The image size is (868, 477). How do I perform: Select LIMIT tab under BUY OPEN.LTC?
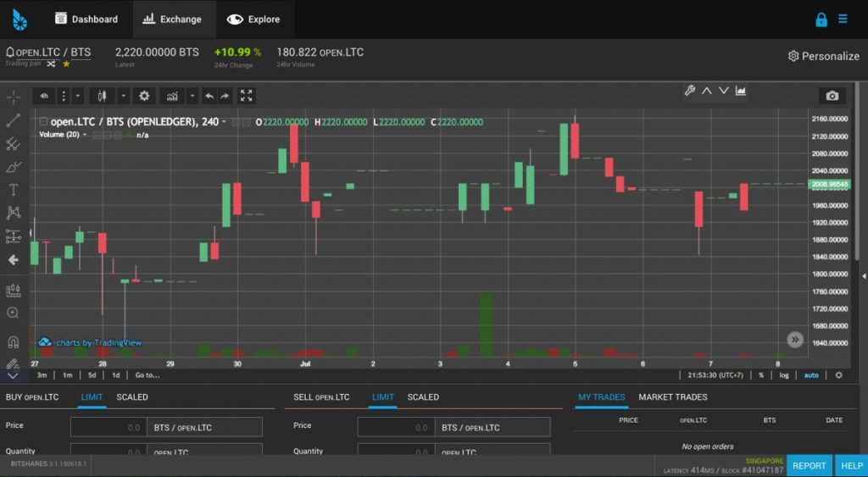click(x=92, y=397)
